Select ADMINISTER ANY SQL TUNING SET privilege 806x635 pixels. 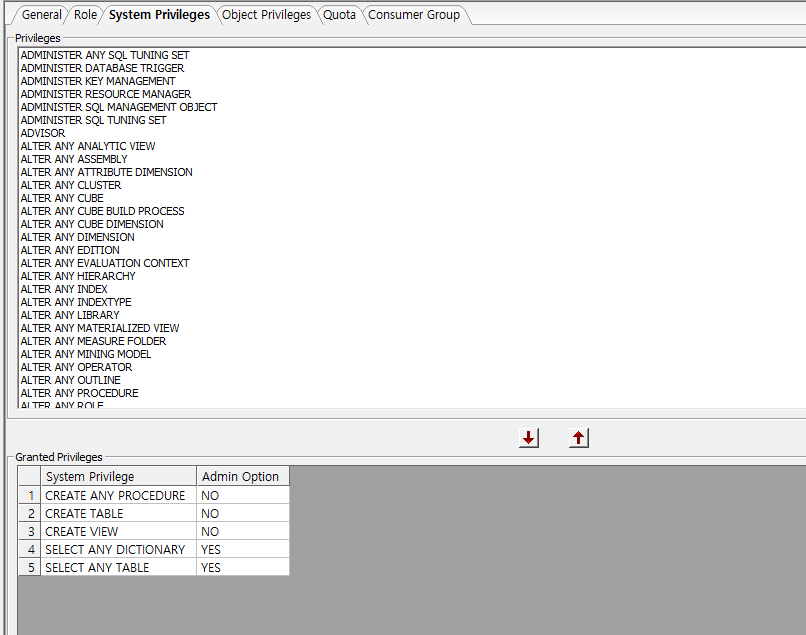tap(105, 55)
